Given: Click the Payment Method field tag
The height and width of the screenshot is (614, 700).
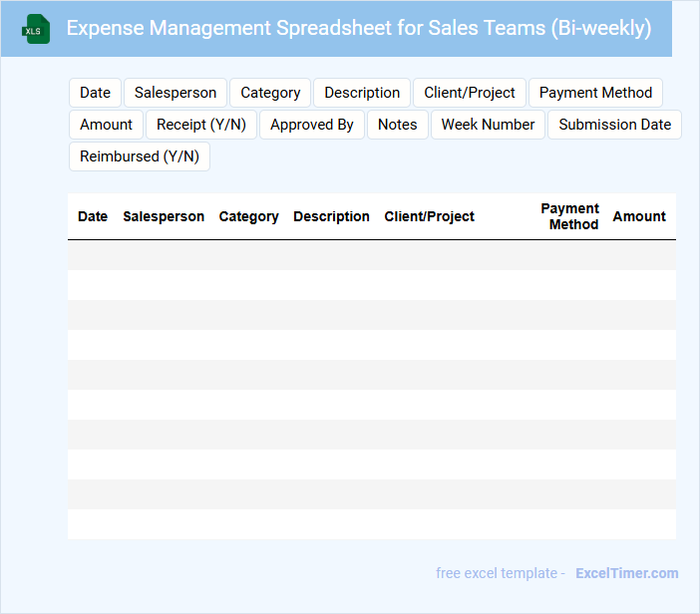Looking at the screenshot, I should pos(595,93).
